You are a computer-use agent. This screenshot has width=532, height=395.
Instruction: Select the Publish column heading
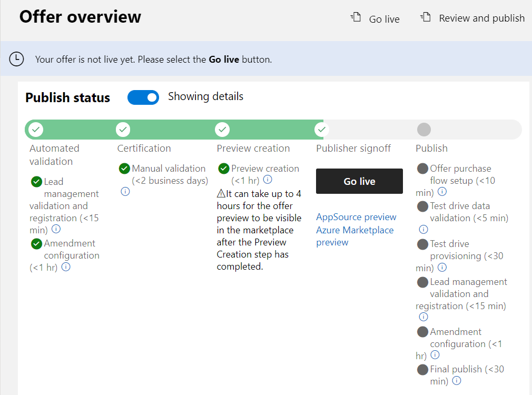[431, 148]
